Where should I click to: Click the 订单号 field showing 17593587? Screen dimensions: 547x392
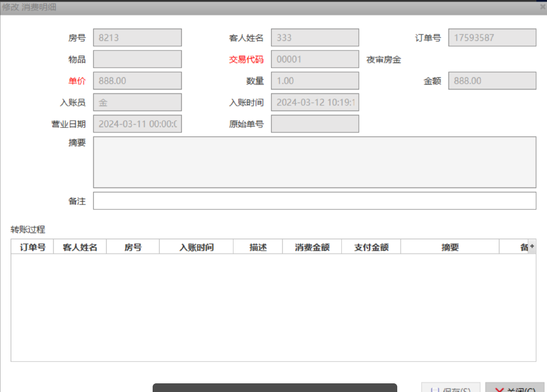click(492, 38)
